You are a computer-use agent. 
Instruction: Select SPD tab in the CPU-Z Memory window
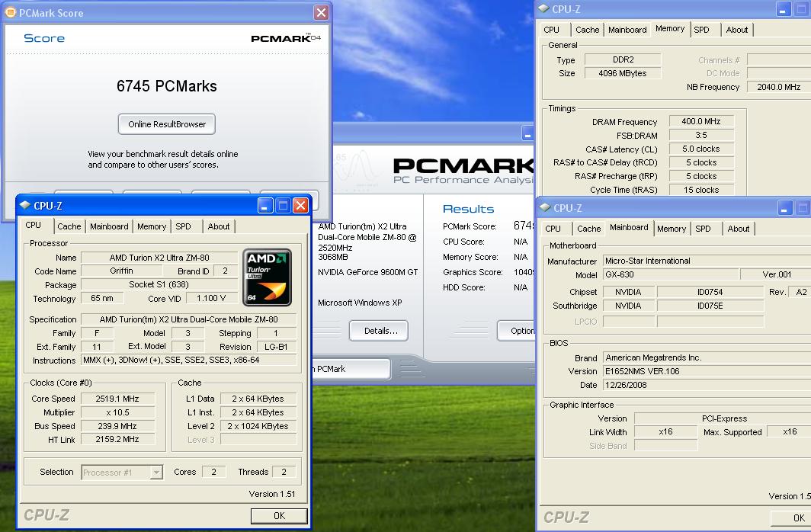(701, 30)
